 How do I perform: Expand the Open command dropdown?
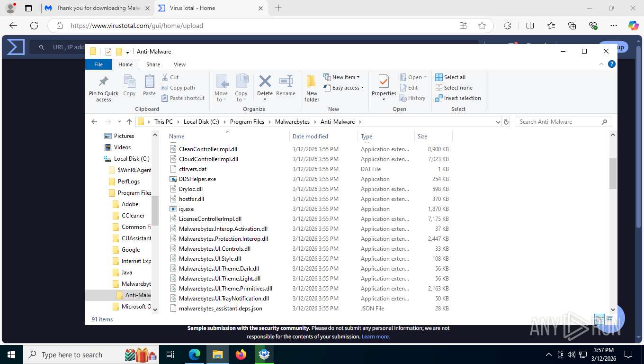click(425, 77)
